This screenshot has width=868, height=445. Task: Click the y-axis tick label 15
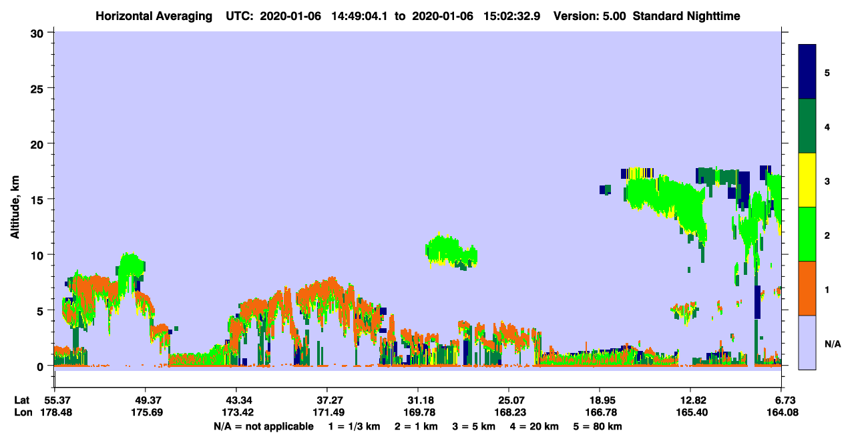(x=39, y=199)
